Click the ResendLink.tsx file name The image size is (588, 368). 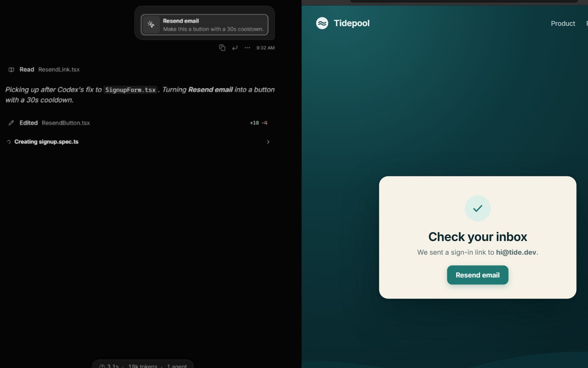(x=59, y=70)
